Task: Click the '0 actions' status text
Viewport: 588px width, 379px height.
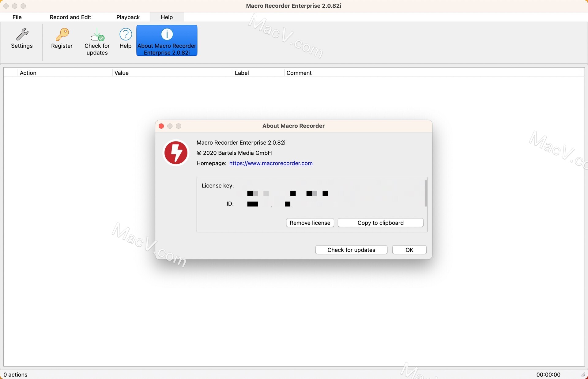Action: pyautogui.click(x=16, y=375)
